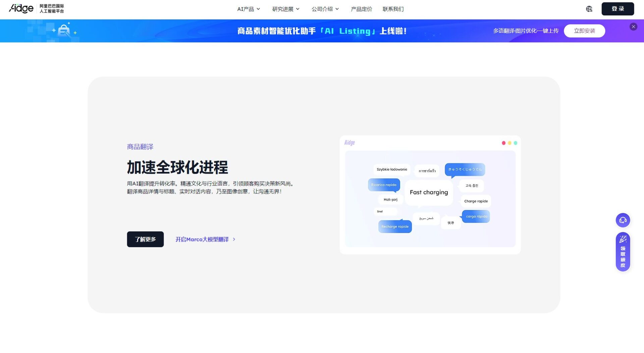Click the 了解更多 button
The width and height of the screenshot is (644, 353).
[x=145, y=239]
